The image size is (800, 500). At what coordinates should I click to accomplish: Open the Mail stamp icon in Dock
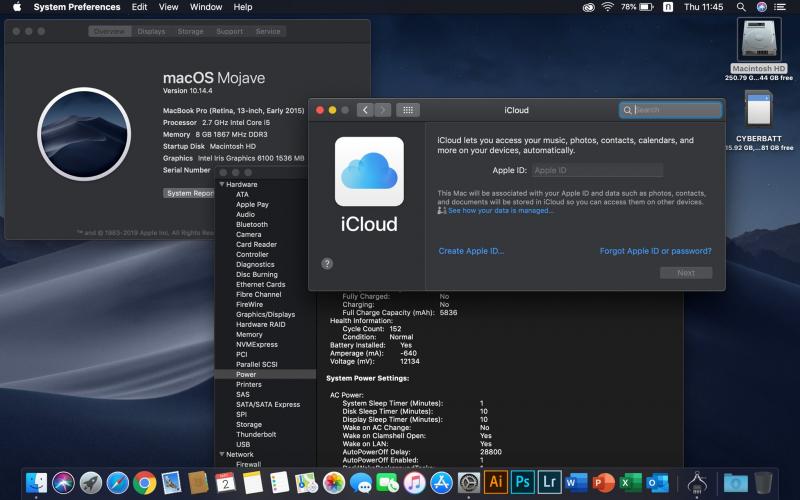point(171,482)
